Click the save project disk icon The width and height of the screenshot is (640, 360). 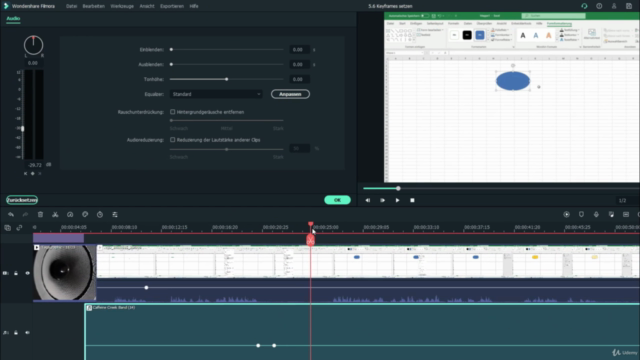pyautogui.click(x=629, y=6)
